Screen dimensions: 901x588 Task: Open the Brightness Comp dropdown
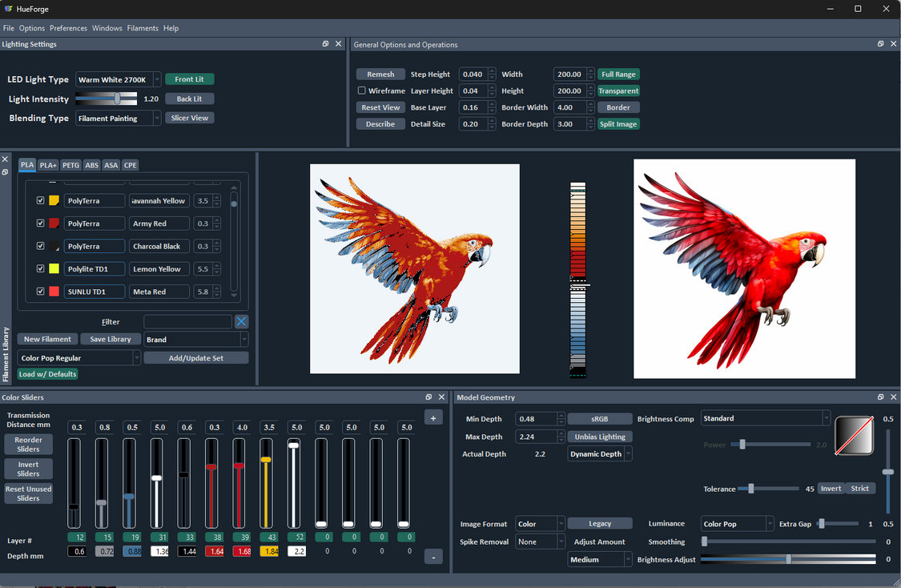[765, 417]
